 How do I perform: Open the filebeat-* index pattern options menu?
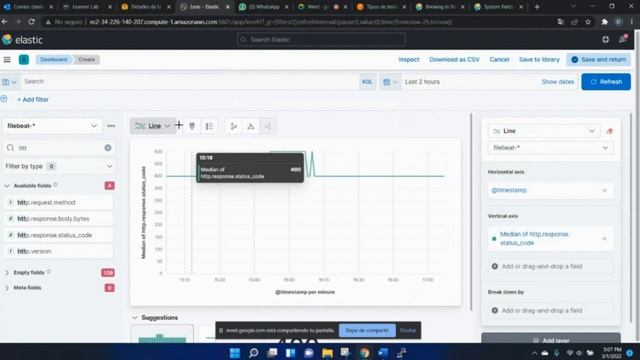(x=111, y=126)
